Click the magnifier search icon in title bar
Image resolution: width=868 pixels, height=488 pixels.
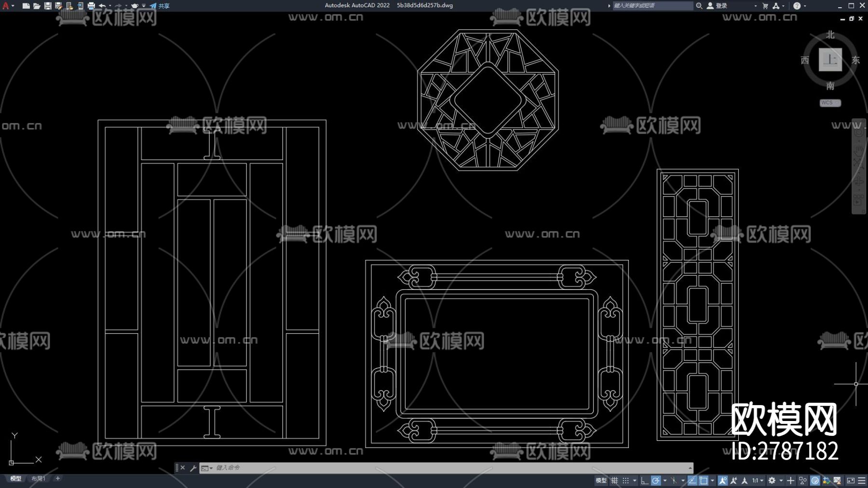coord(699,6)
